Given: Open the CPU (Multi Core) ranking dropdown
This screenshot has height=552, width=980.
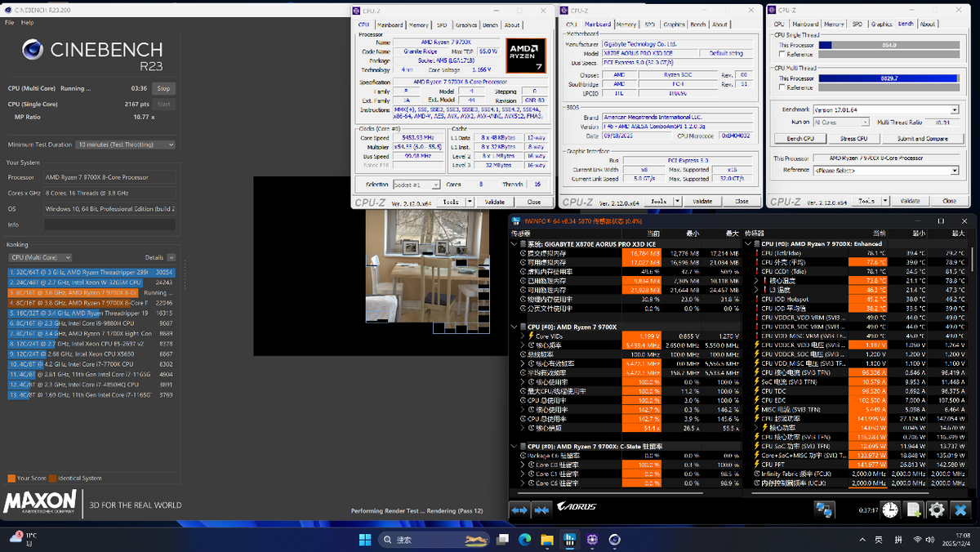Looking at the screenshot, I should tap(39, 257).
